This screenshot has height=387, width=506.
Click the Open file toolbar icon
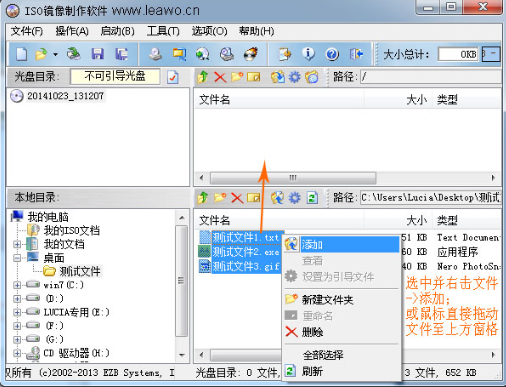click(41, 54)
